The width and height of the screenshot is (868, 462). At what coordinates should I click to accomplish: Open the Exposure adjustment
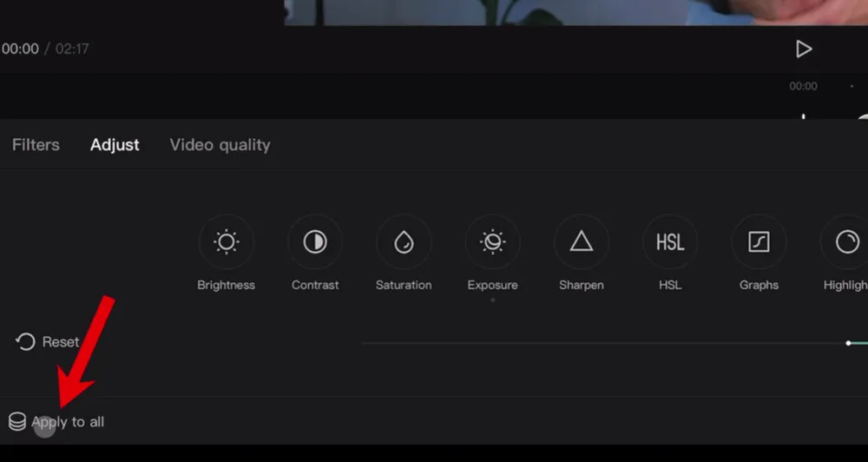click(x=492, y=242)
